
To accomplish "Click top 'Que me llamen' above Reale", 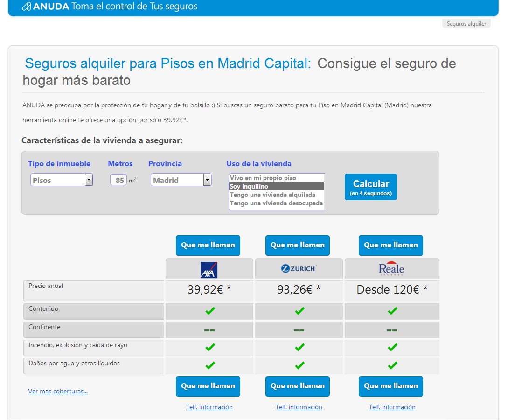I will (391, 245).
